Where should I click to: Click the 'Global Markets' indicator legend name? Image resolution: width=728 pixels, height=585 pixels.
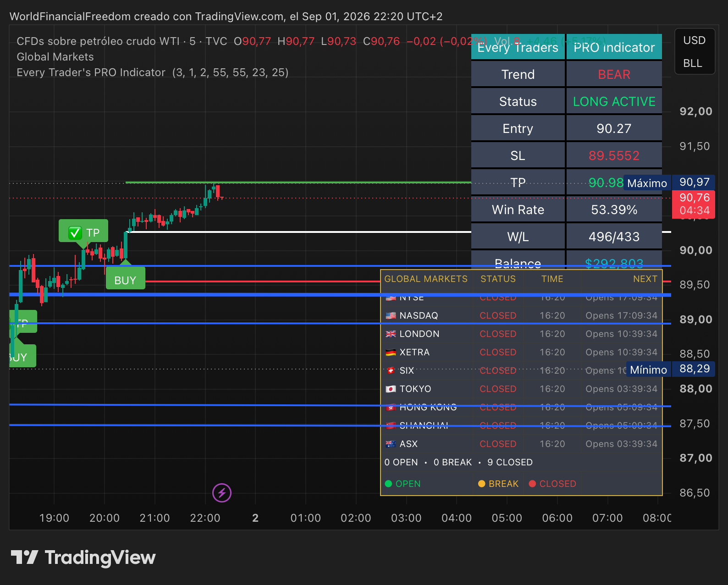click(x=55, y=57)
